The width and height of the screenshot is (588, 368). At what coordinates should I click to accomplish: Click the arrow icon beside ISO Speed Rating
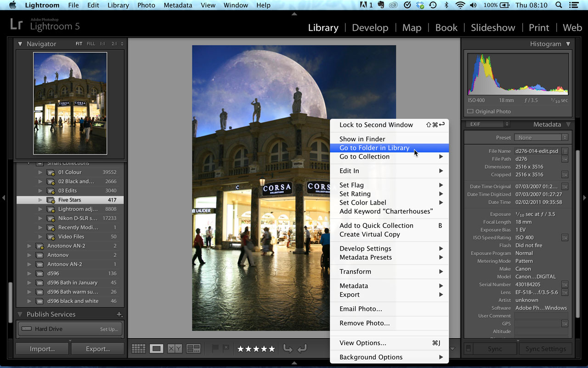tap(565, 237)
